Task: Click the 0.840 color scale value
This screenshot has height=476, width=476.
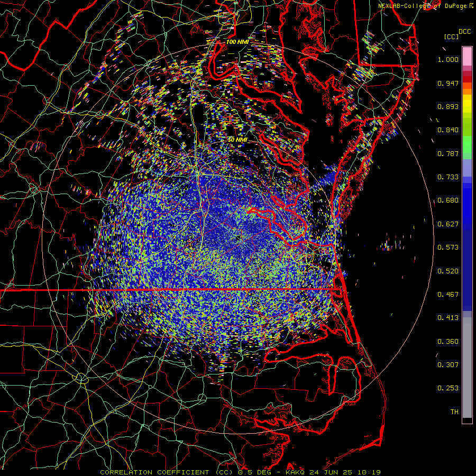Action: pos(448,130)
